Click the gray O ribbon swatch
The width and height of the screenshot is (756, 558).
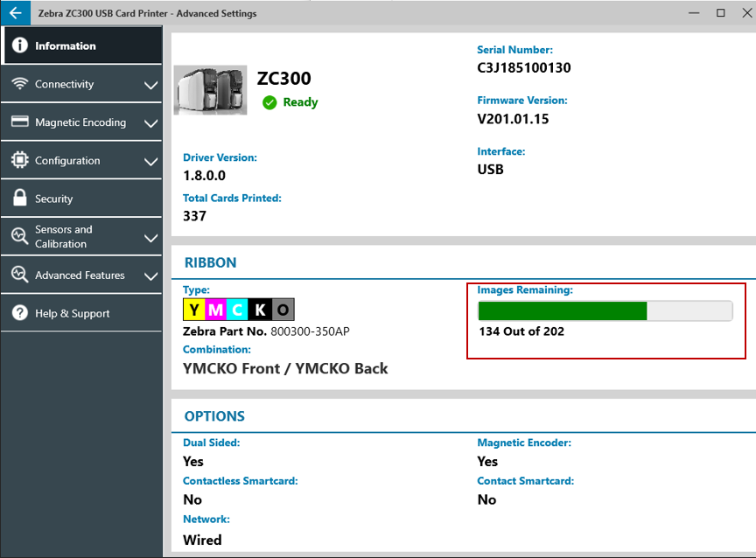pos(283,310)
